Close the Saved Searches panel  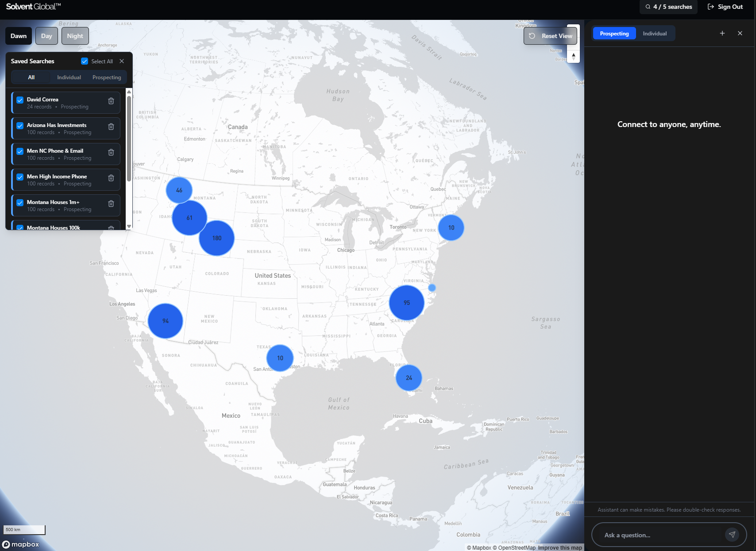pyautogui.click(x=122, y=62)
